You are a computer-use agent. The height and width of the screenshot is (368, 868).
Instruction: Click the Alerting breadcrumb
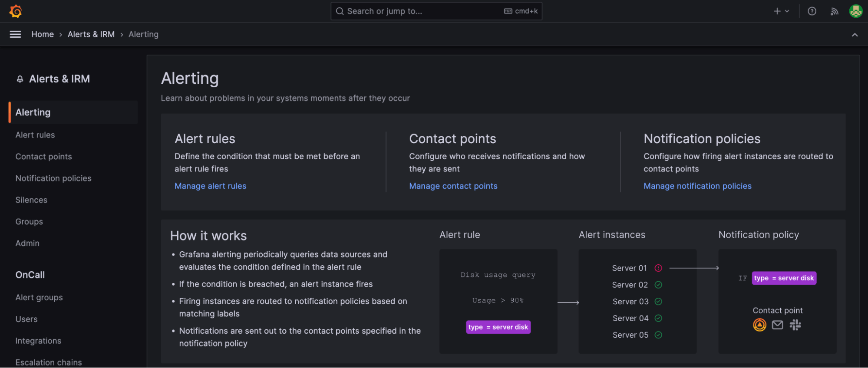(x=143, y=34)
